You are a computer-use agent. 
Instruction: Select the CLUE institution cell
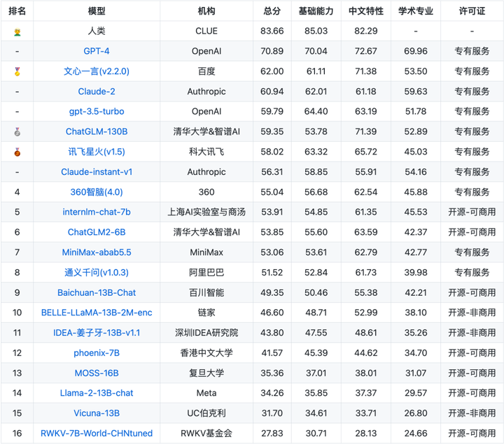point(206,31)
